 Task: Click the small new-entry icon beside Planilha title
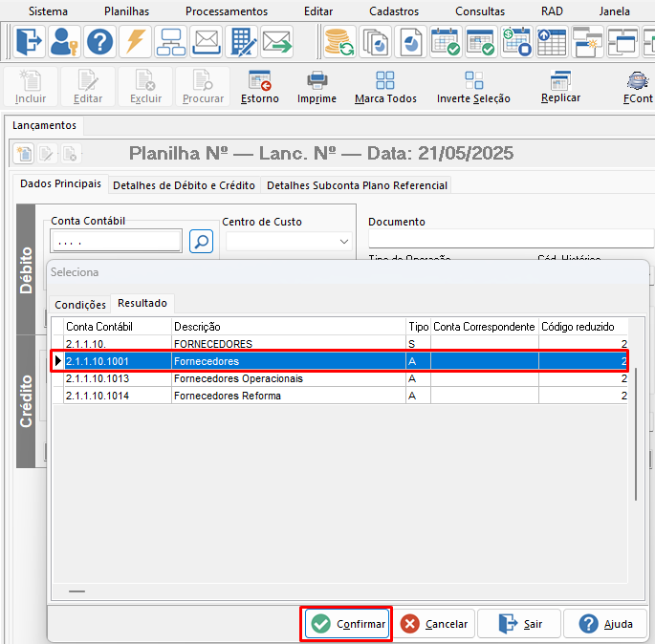tap(24, 154)
